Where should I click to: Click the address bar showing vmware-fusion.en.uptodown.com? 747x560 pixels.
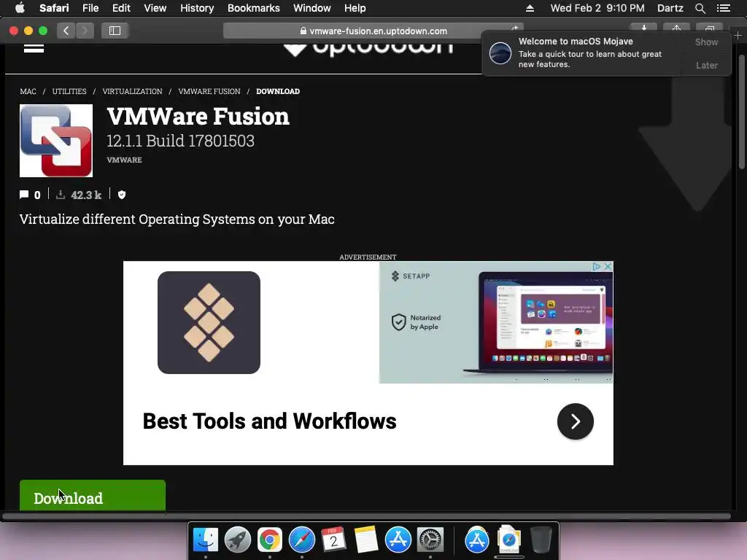coord(373,31)
